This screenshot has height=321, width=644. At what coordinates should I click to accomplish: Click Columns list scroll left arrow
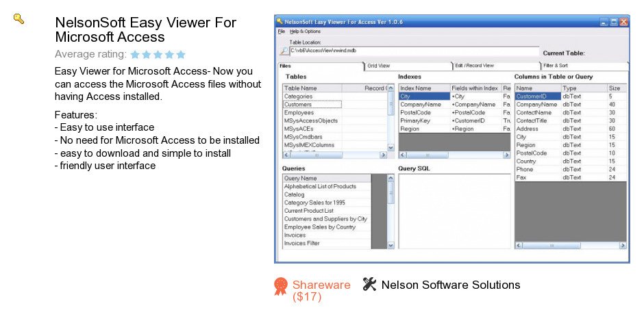[x=519, y=246]
